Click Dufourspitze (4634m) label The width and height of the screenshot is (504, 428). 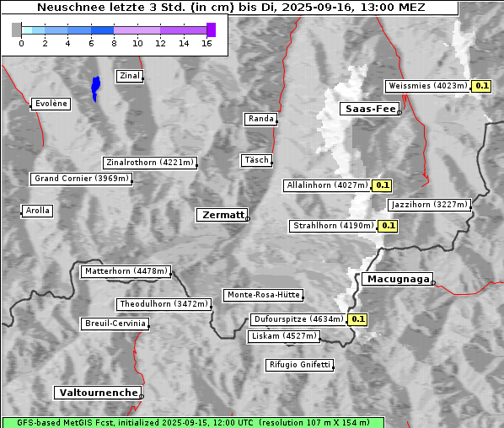click(298, 319)
